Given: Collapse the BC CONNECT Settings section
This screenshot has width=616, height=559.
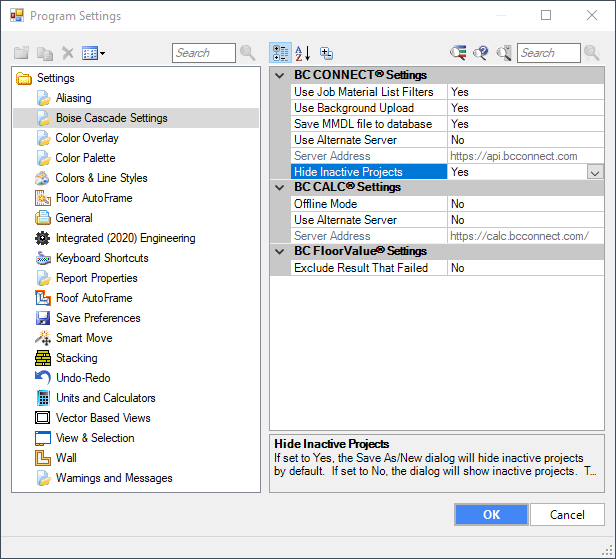Looking at the screenshot, I should pos(280,75).
